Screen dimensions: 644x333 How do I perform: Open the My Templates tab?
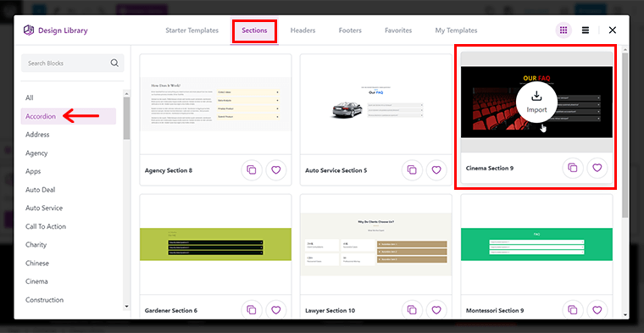(456, 31)
